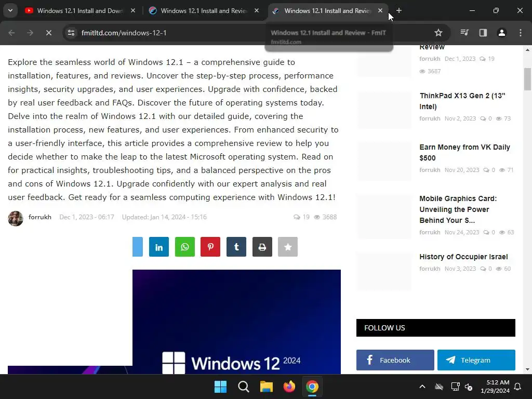Open forrukh author avatar
Screen dimensions: 532x399
coord(16,218)
